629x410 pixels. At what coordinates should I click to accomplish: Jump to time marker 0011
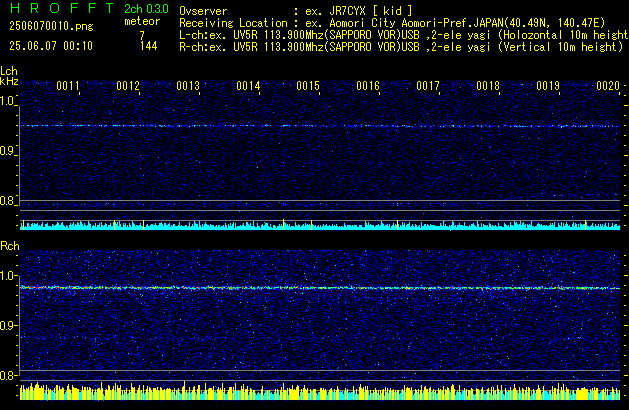pos(68,86)
